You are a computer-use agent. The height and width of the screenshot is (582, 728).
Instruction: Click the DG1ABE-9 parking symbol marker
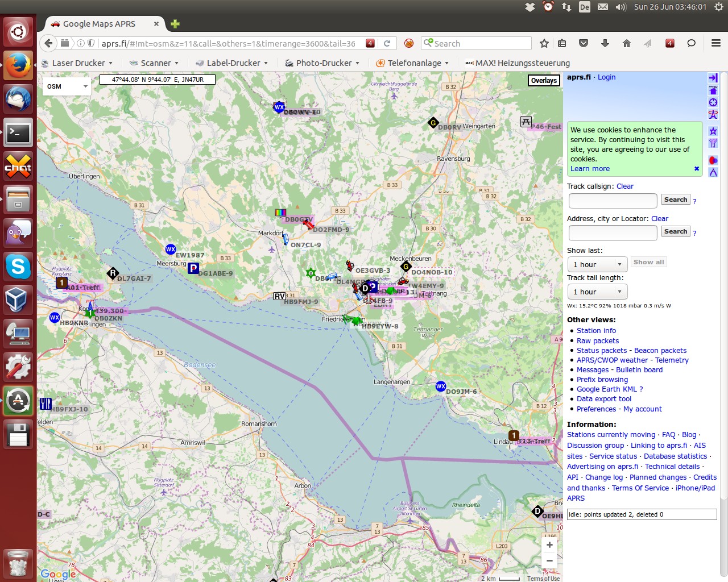pos(193,268)
